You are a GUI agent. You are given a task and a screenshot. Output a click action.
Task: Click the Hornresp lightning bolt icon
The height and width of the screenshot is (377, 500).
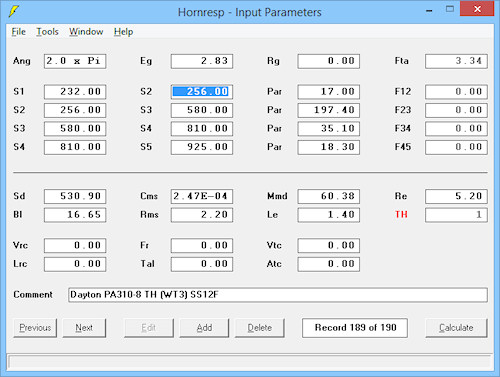[x=13, y=11]
